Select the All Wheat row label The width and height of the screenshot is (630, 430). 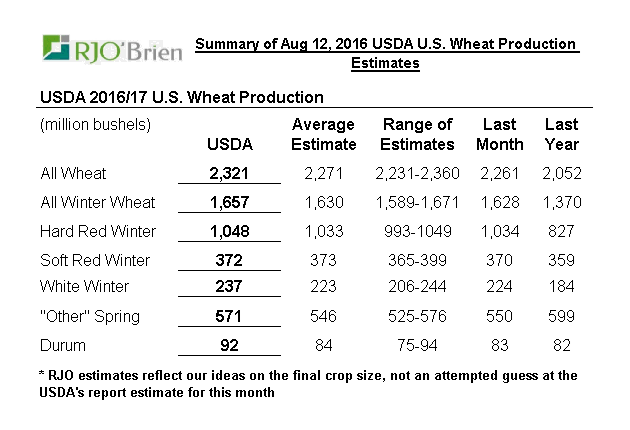(x=73, y=173)
